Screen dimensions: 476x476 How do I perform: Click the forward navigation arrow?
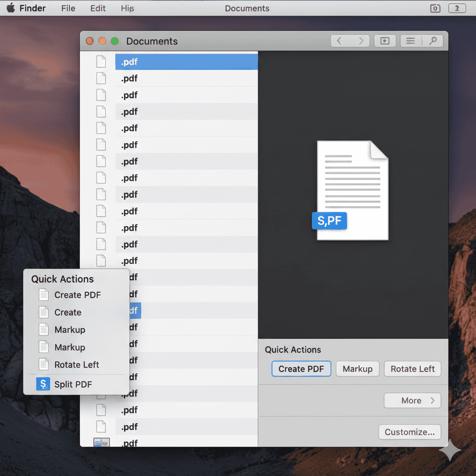click(362, 40)
